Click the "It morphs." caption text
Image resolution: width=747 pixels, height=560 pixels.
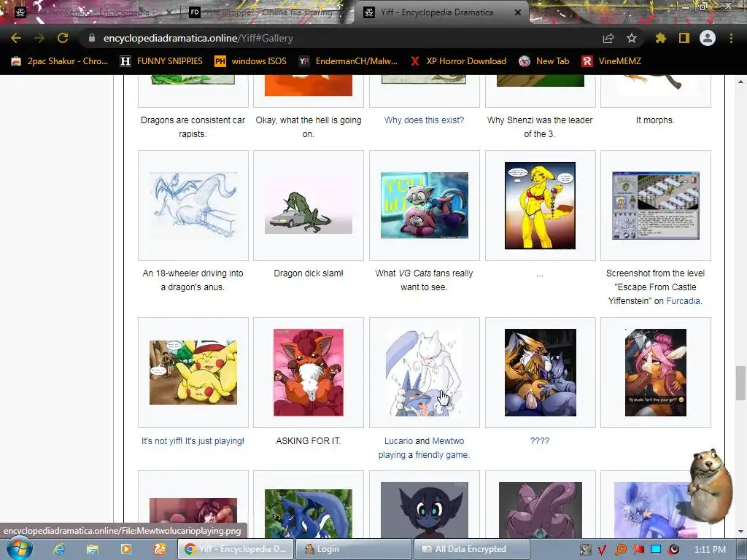coord(656,120)
